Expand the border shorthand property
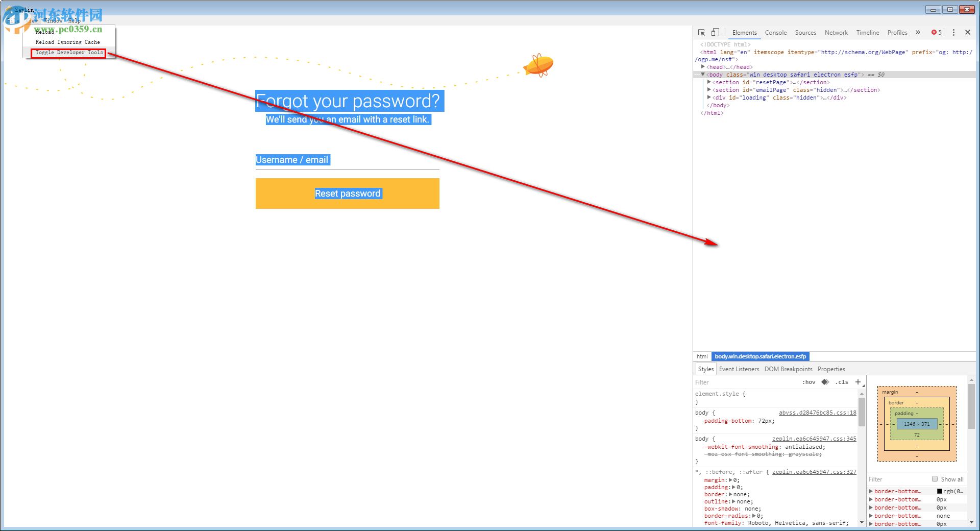This screenshot has width=980, height=531. (730, 494)
